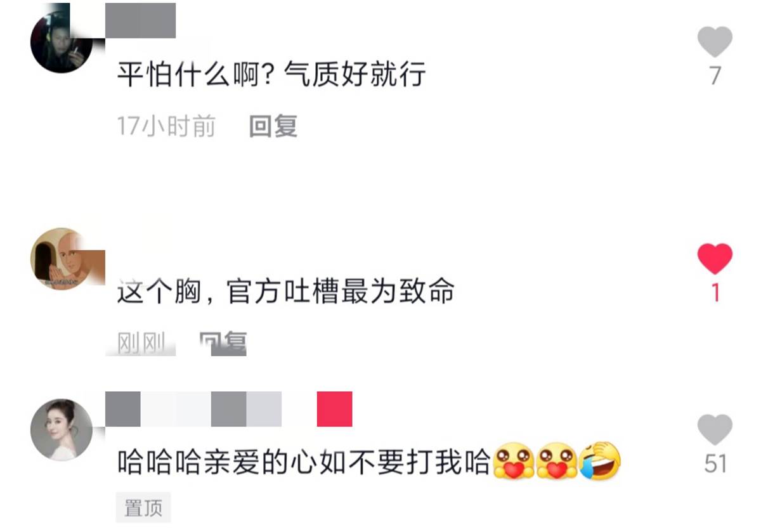View profile via the avatar of the woman in white
The width and height of the screenshot is (761, 532).
(x=61, y=429)
